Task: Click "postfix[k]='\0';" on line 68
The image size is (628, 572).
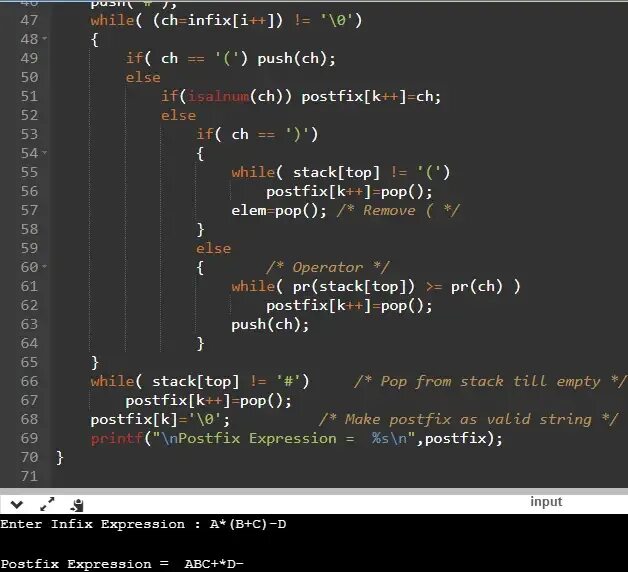Action: [160, 419]
